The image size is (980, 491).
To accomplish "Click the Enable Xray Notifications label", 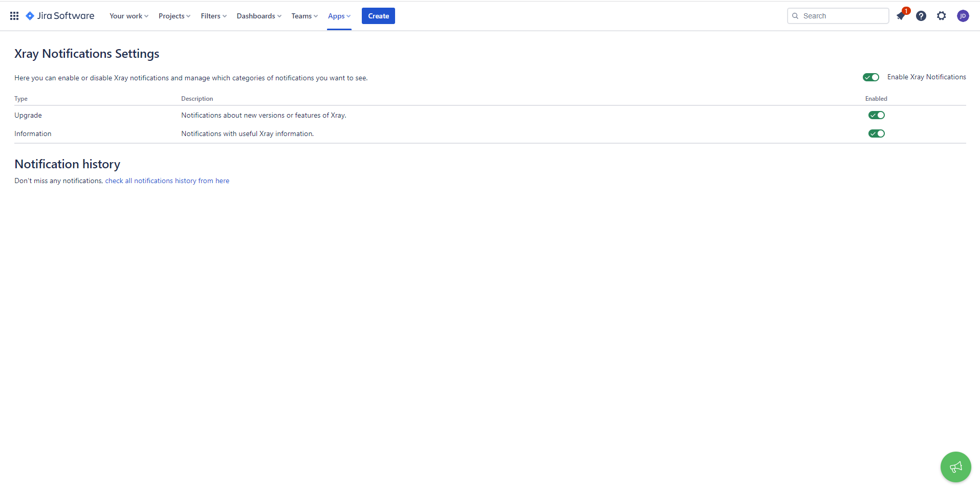I will [926, 77].
